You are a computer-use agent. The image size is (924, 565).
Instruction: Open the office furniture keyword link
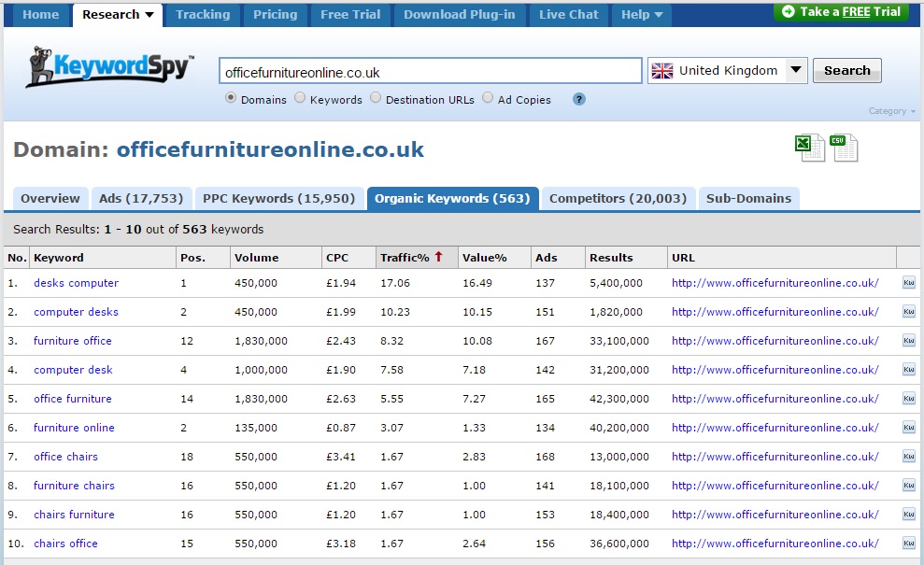(73, 398)
